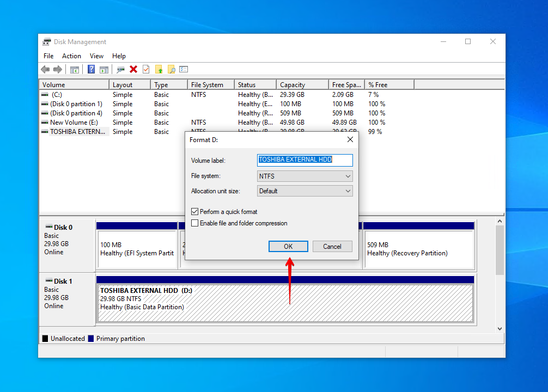Open Help via blue question mark icon

[91, 69]
